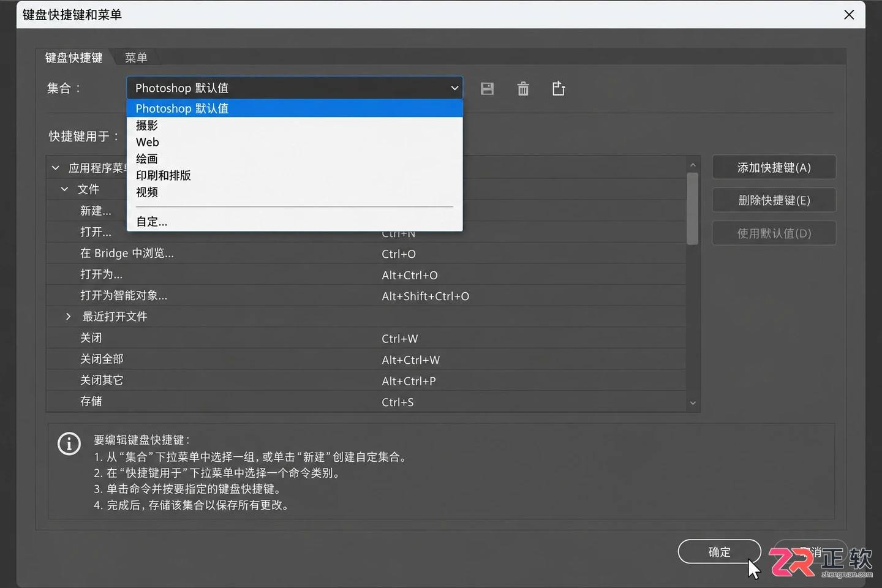Click the create new set icon
Viewport: 882px width, 588px height.
pos(559,89)
